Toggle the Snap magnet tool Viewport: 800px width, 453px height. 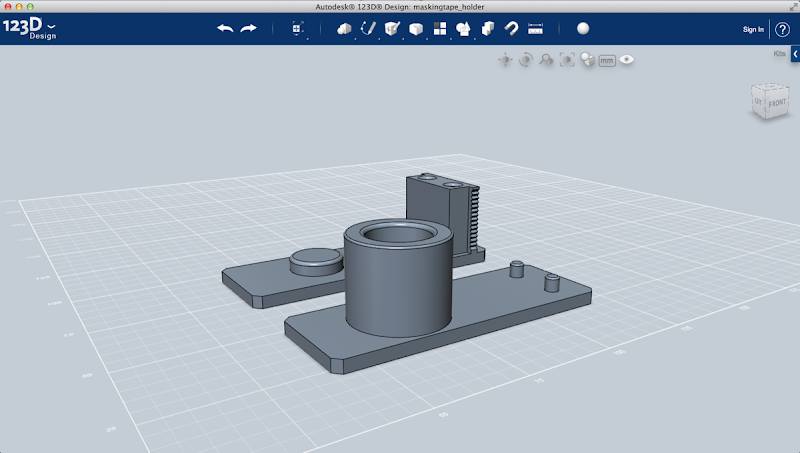511,29
